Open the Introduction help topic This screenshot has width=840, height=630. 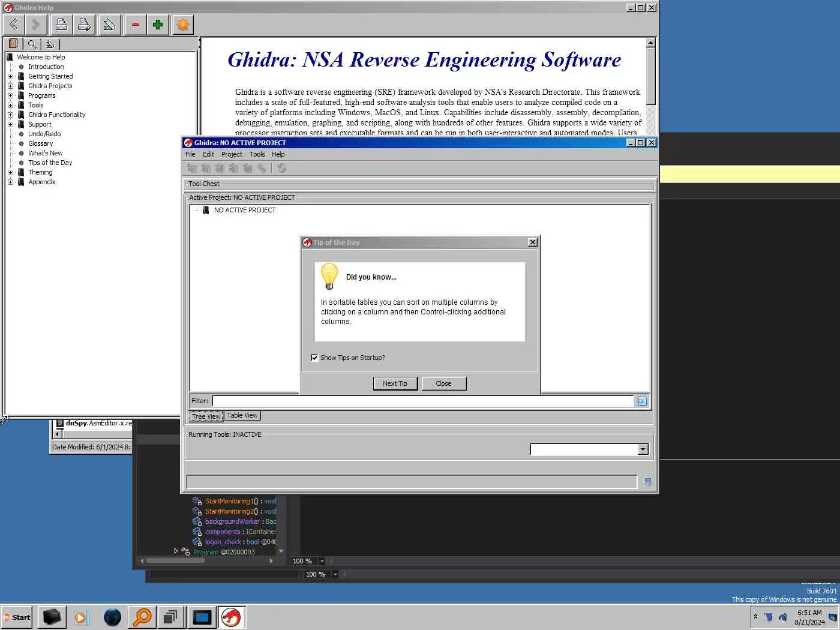tap(46, 67)
